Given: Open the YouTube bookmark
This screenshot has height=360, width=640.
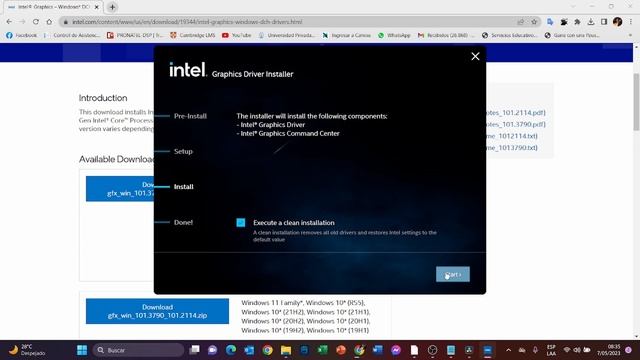Looking at the screenshot, I should [236, 36].
